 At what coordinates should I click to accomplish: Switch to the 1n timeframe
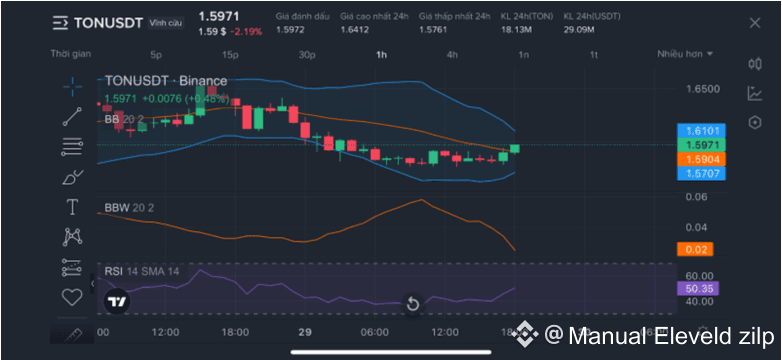523,55
